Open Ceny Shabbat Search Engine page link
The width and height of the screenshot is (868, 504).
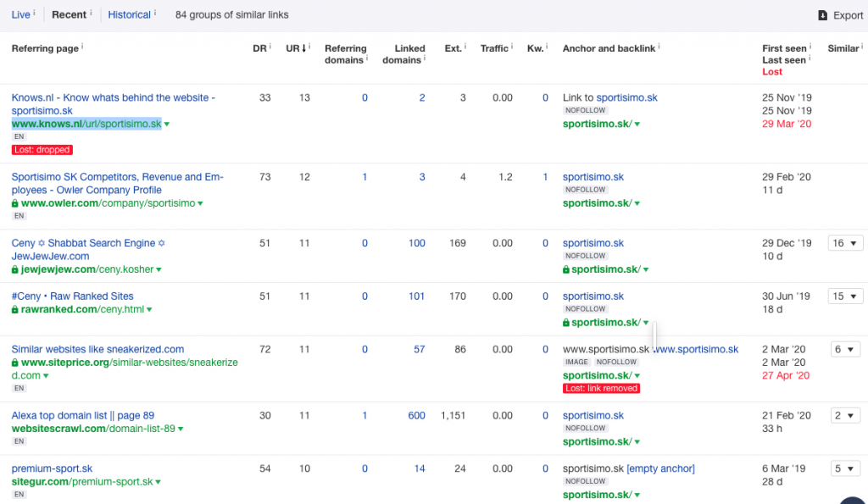point(88,250)
